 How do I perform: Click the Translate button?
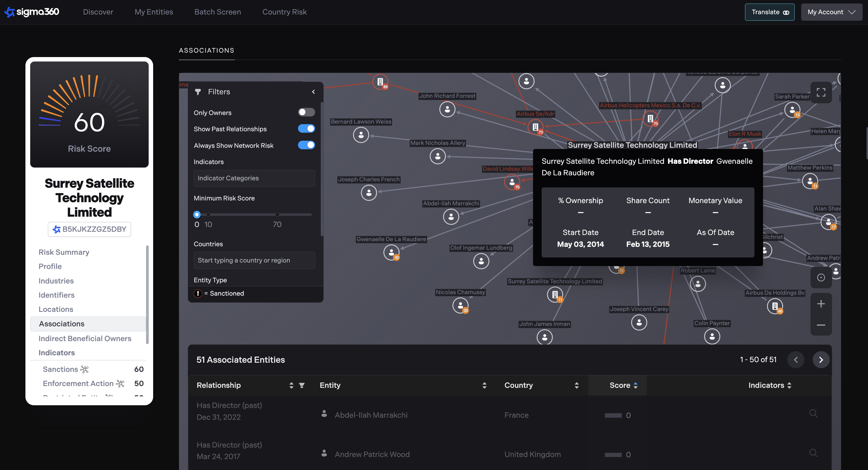[769, 12]
